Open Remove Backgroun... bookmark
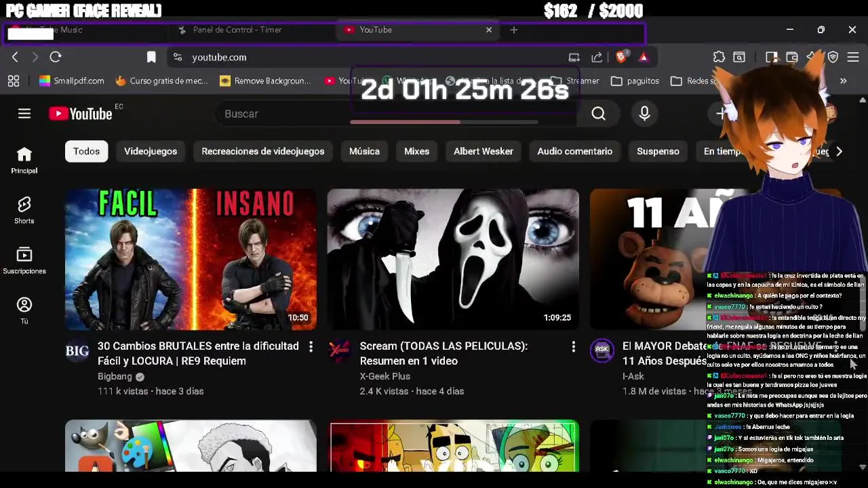 pos(265,81)
